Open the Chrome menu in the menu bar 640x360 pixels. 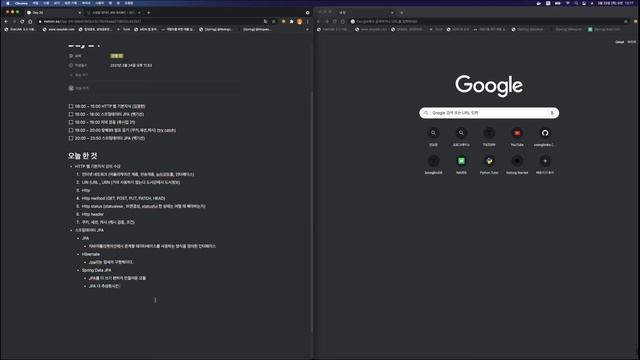point(21,3)
